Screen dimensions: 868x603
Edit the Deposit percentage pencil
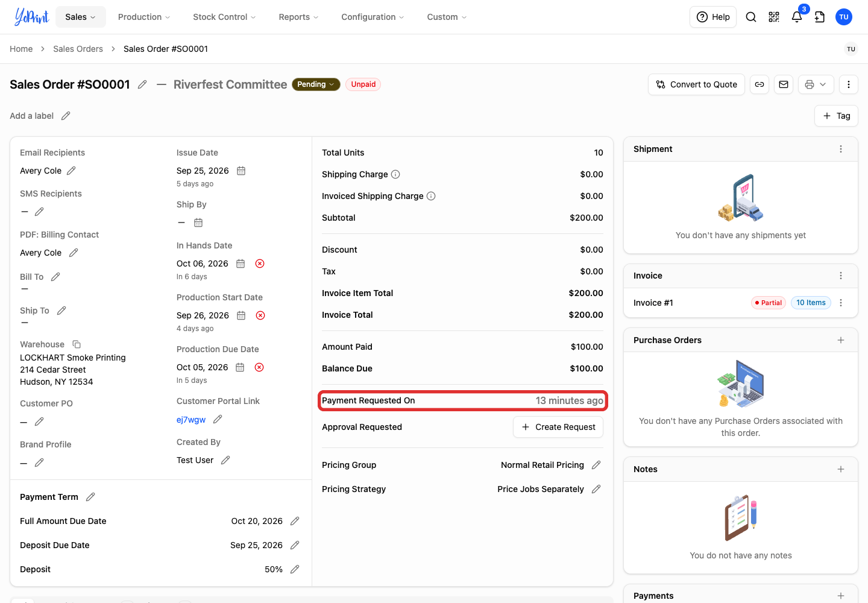coord(295,569)
